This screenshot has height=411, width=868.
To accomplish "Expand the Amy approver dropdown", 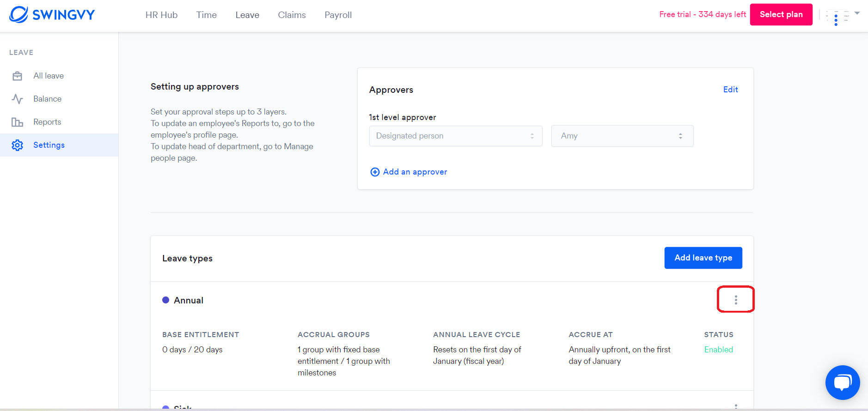I will click(x=622, y=136).
